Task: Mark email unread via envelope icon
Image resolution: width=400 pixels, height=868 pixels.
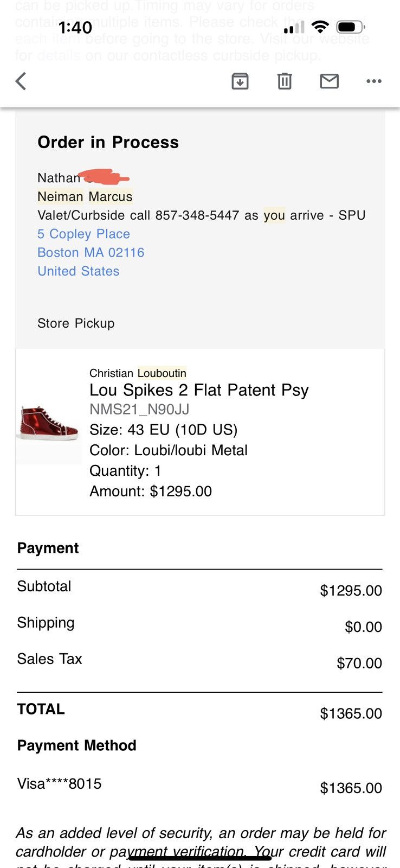Action: [329, 81]
